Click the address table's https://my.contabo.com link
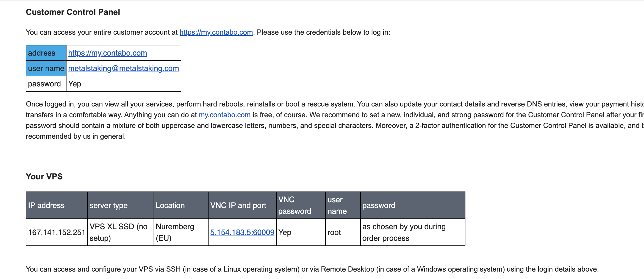 tap(107, 53)
